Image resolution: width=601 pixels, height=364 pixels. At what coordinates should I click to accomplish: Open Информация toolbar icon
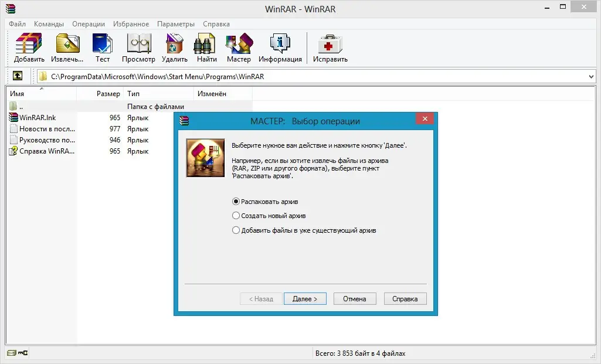pyautogui.click(x=280, y=43)
